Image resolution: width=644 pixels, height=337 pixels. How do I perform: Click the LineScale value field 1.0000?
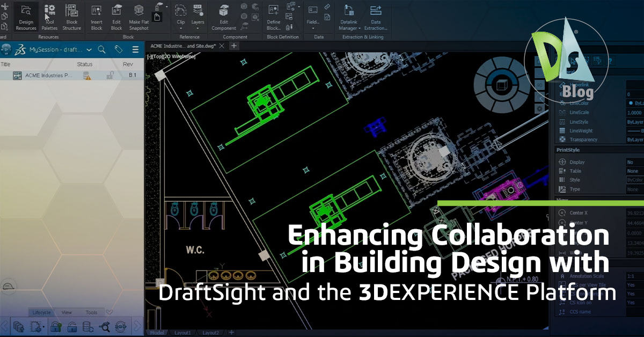pos(635,113)
